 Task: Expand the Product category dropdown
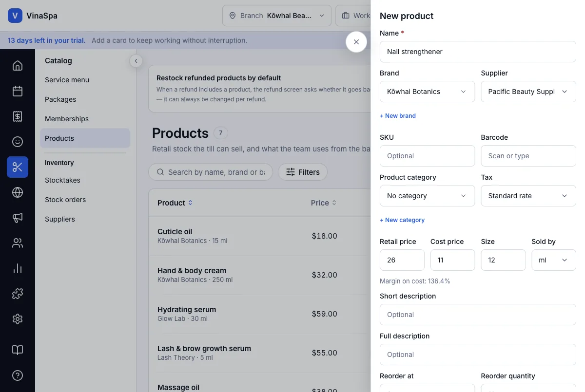pos(427,196)
